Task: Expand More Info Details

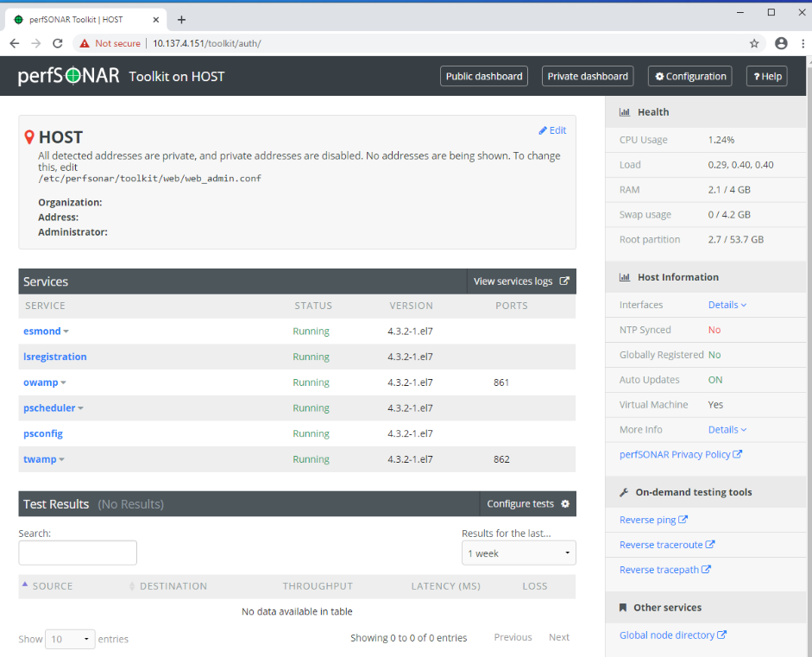Action: coord(727,430)
